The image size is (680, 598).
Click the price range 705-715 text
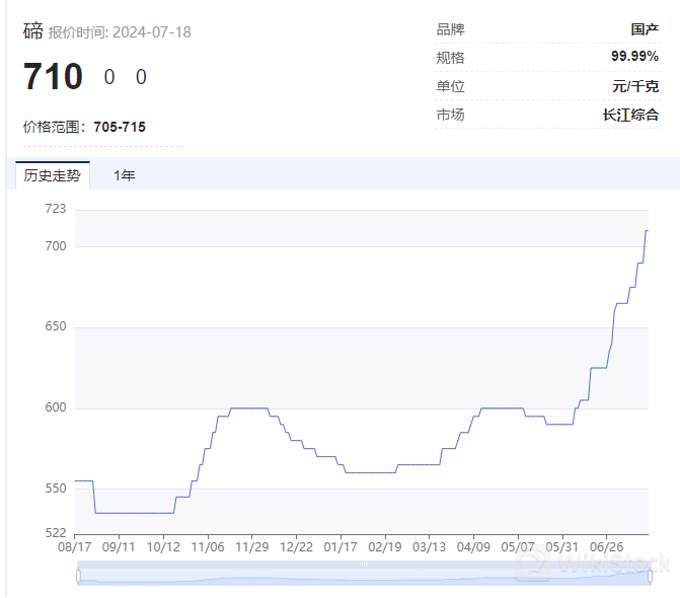click(119, 127)
